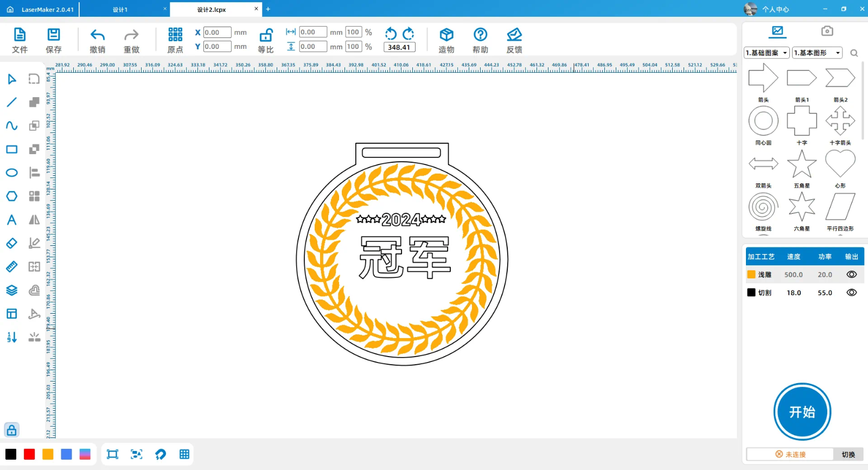Click the Save (保存) icon
868x470 pixels.
54,35
